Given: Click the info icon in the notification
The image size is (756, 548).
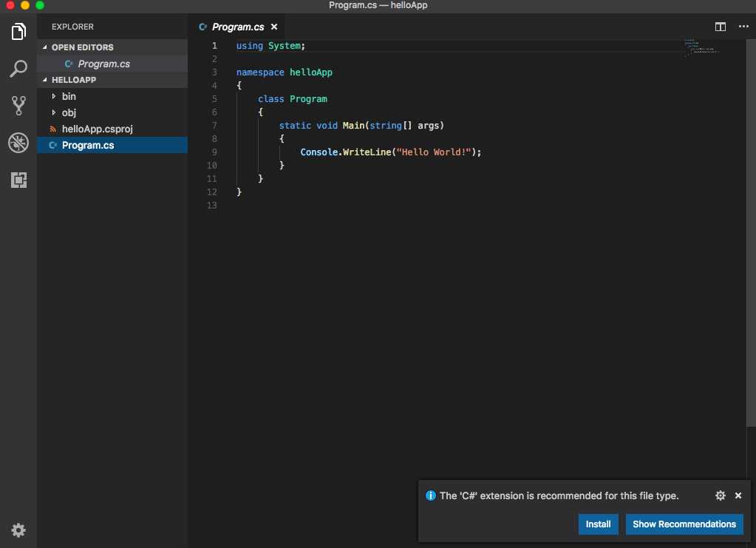Looking at the screenshot, I should [431, 495].
